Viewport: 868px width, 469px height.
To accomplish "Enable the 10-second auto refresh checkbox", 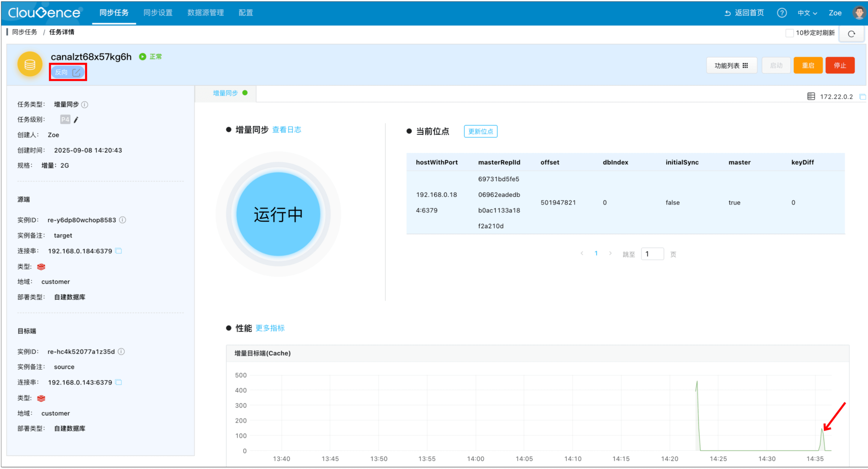I will (x=789, y=33).
